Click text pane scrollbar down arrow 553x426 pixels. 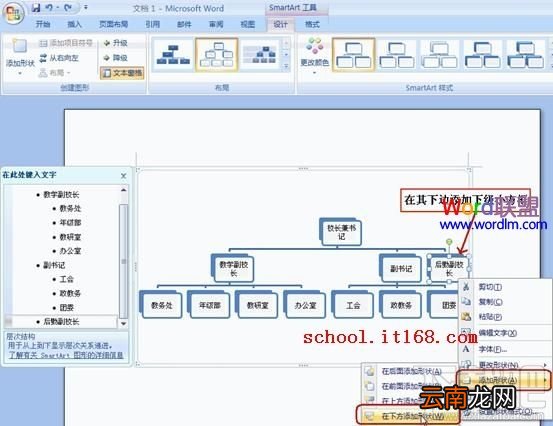click(x=123, y=323)
